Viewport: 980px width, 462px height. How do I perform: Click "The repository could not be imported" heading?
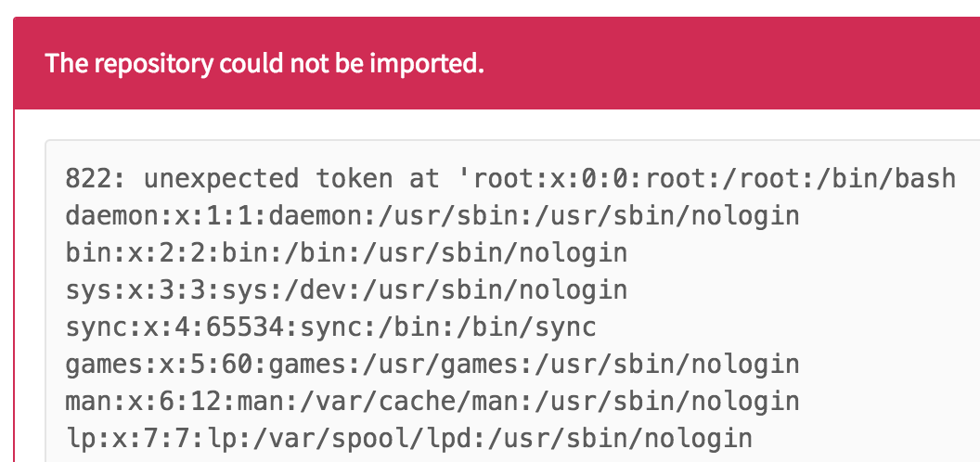(x=264, y=64)
